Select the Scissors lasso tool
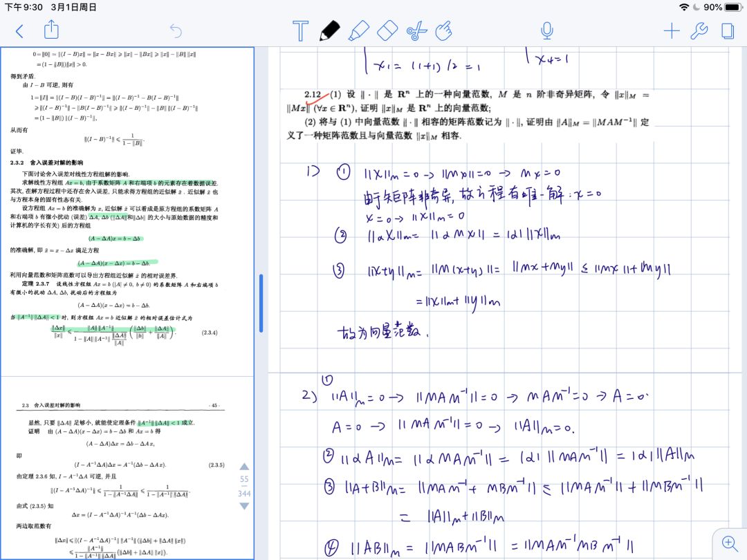This screenshot has width=747, height=560. coord(416,30)
